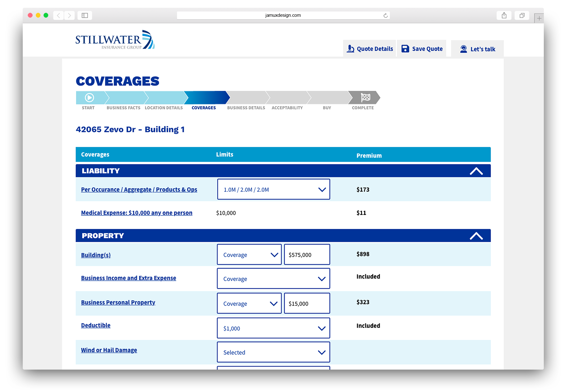This screenshot has height=392, width=565.
Task: Open the browser share button
Action: [x=504, y=15]
